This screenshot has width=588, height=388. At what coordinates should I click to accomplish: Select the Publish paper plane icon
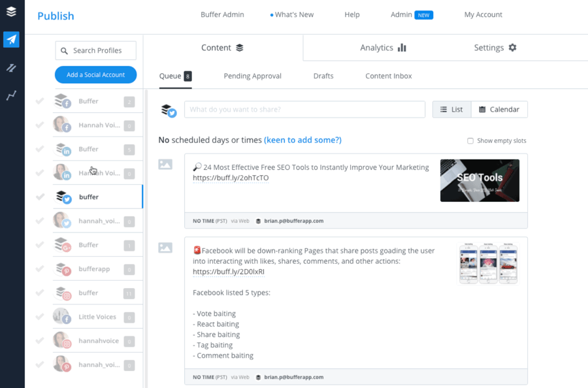pos(11,39)
